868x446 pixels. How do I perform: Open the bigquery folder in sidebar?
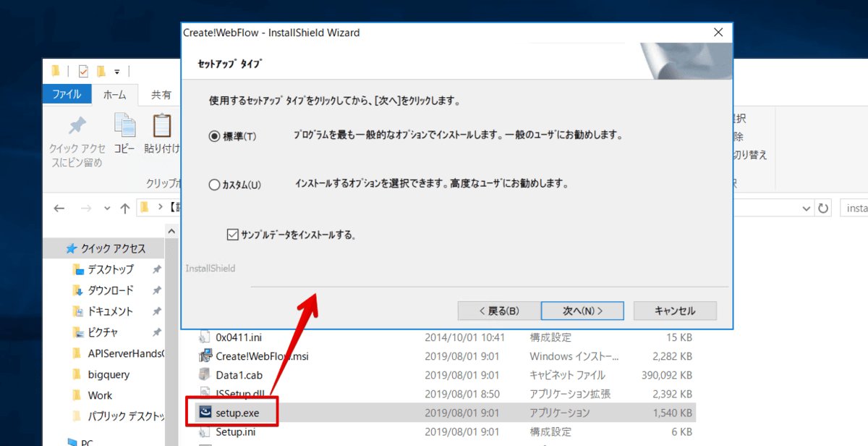(109, 374)
